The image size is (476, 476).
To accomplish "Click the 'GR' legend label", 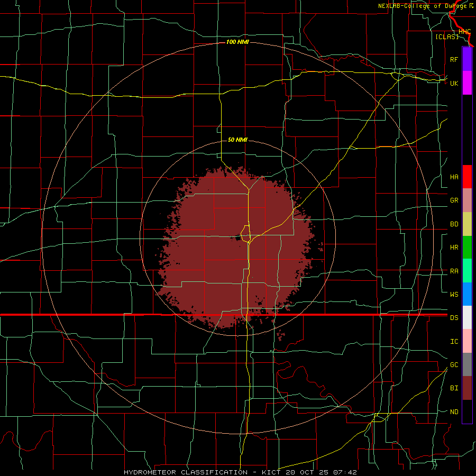I will tap(454, 200).
